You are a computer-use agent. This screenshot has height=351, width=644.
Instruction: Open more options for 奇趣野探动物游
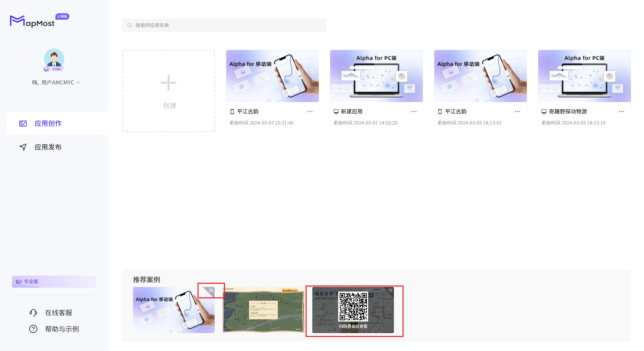[622, 111]
